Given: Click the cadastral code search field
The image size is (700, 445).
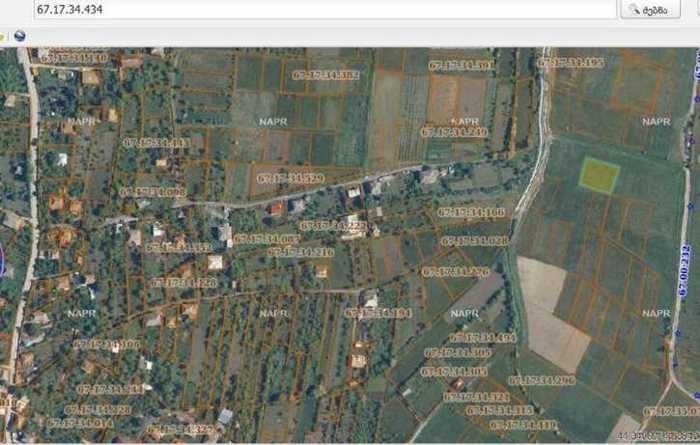Looking at the screenshot, I should click(x=325, y=9).
